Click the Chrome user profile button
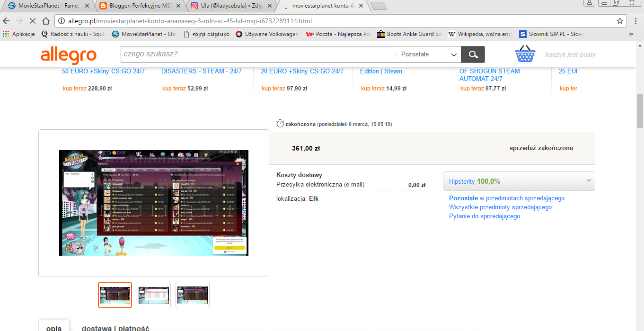This screenshot has height=331, width=644. (x=590, y=3)
